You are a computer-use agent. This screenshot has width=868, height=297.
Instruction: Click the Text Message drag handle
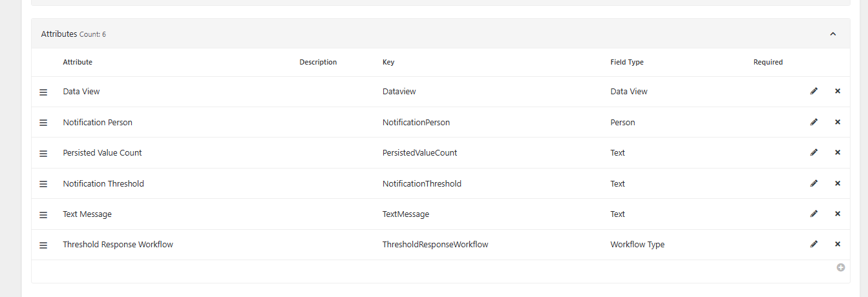point(43,215)
